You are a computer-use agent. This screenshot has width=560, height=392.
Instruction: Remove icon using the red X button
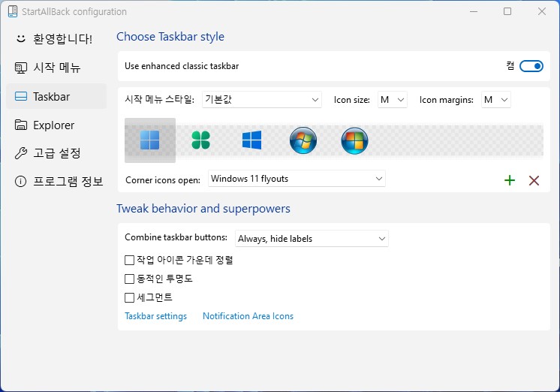(534, 180)
